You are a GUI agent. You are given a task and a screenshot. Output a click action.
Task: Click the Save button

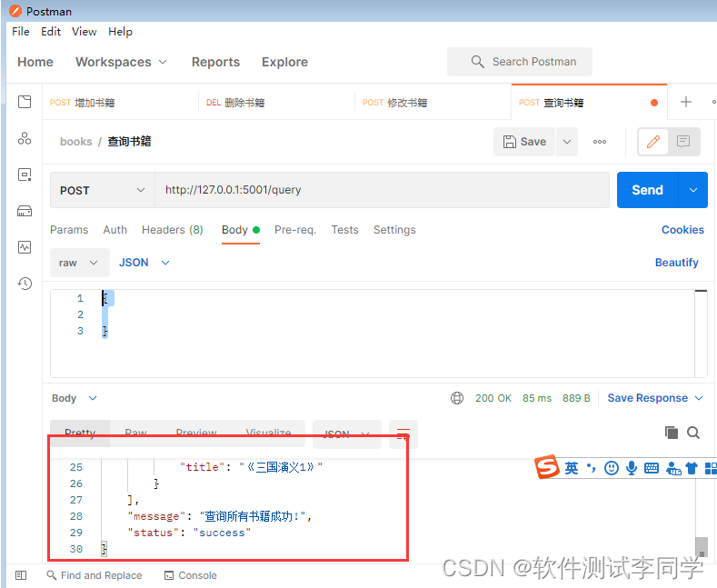pos(524,142)
